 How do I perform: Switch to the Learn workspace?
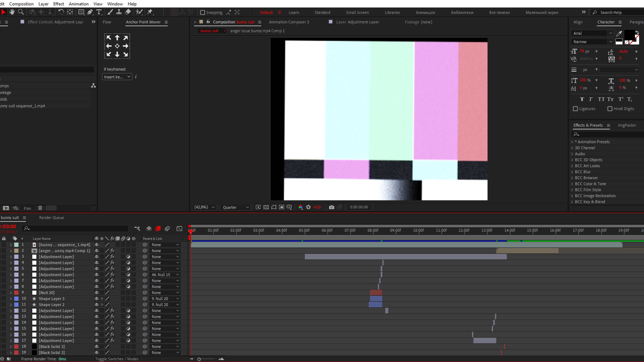coord(294,12)
